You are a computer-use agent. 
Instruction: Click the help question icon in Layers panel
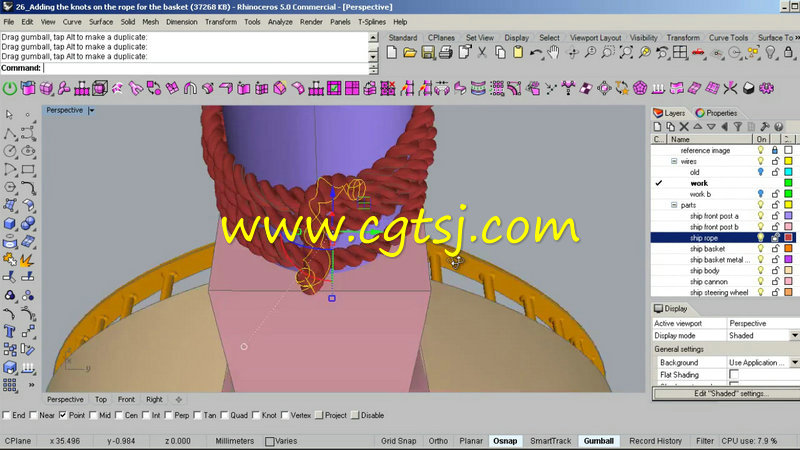[x=778, y=127]
